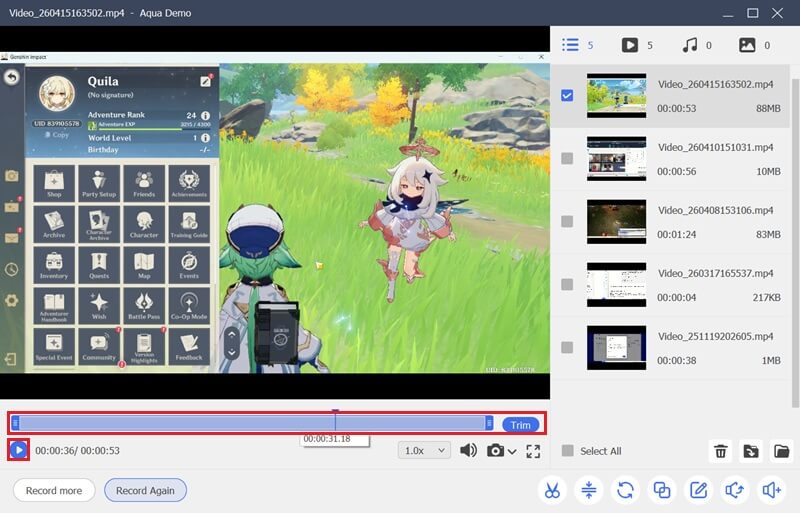Check the Video_260410151031.mp4 checkbox
Image resolution: width=800 pixels, height=513 pixels.
point(567,159)
